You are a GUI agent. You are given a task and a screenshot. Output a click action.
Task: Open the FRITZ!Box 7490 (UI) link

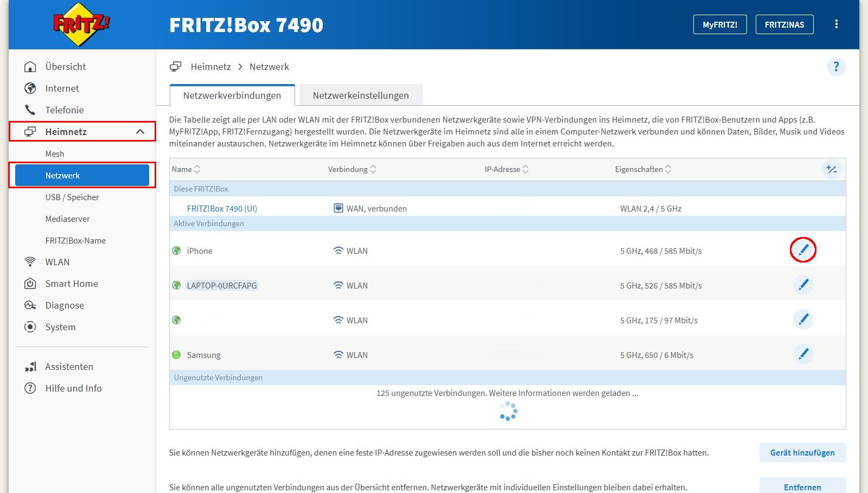(222, 208)
